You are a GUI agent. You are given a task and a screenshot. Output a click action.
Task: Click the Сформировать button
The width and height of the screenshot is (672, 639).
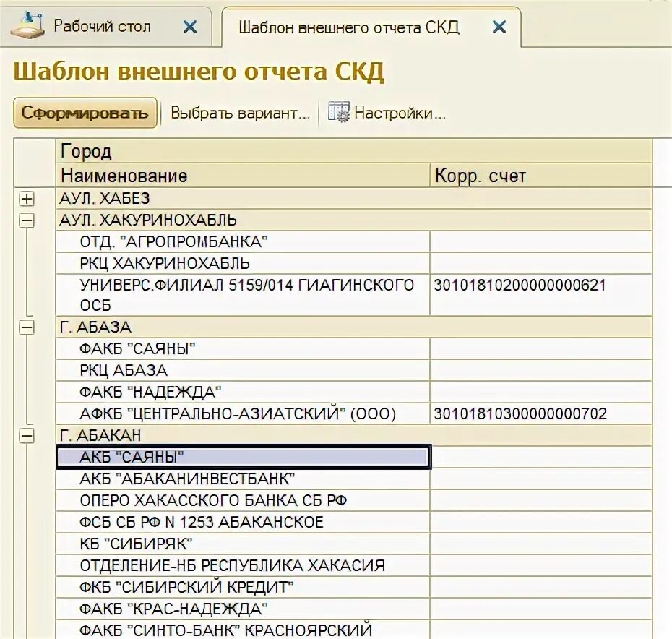[85, 113]
